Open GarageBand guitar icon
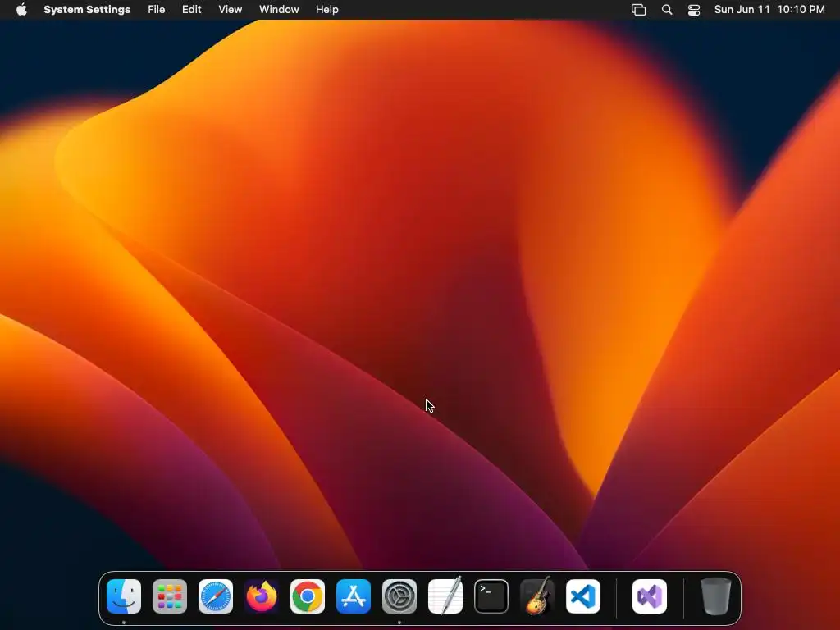The image size is (840, 630). point(537,596)
